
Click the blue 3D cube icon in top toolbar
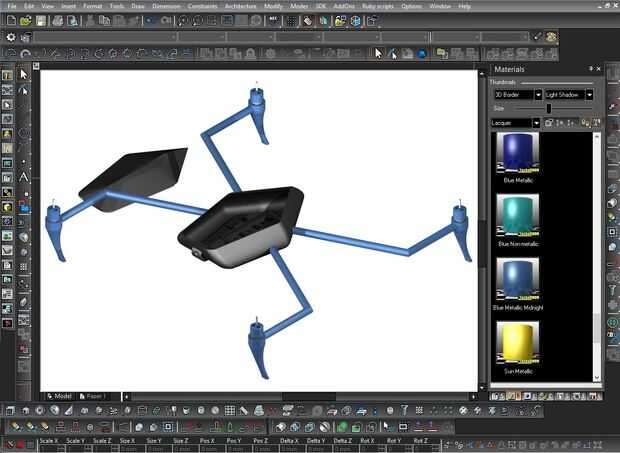point(355,21)
